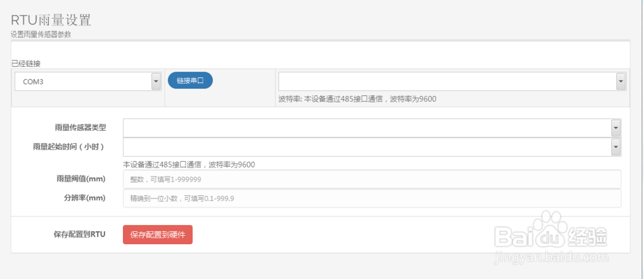
Task: Open the COM3 serial port dropdown
Action: click(88, 82)
